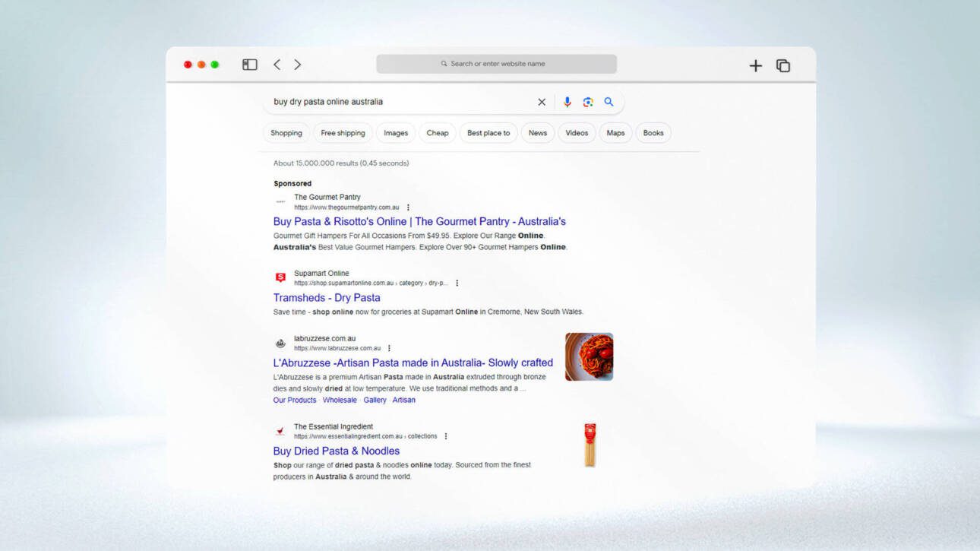Open Google Lens image search icon
Screen dimensions: 980x551
tap(587, 101)
